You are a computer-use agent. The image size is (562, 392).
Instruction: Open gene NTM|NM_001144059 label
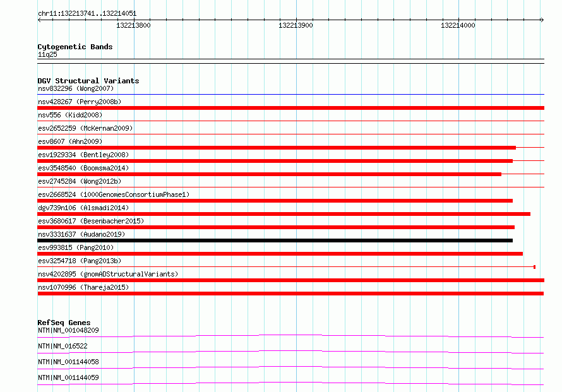(68, 377)
